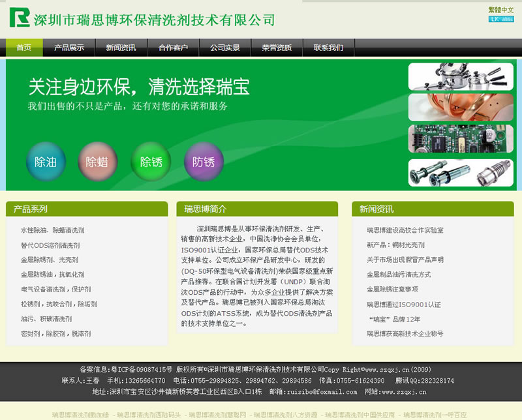Open 水性除油、除蜡清洗剂 product link
The width and height of the screenshot is (522, 420).
53,230
